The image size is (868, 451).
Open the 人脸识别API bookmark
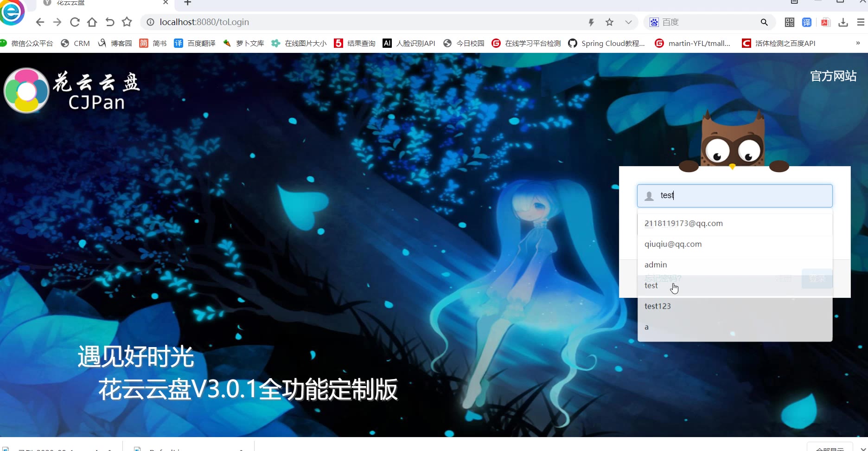(x=409, y=43)
